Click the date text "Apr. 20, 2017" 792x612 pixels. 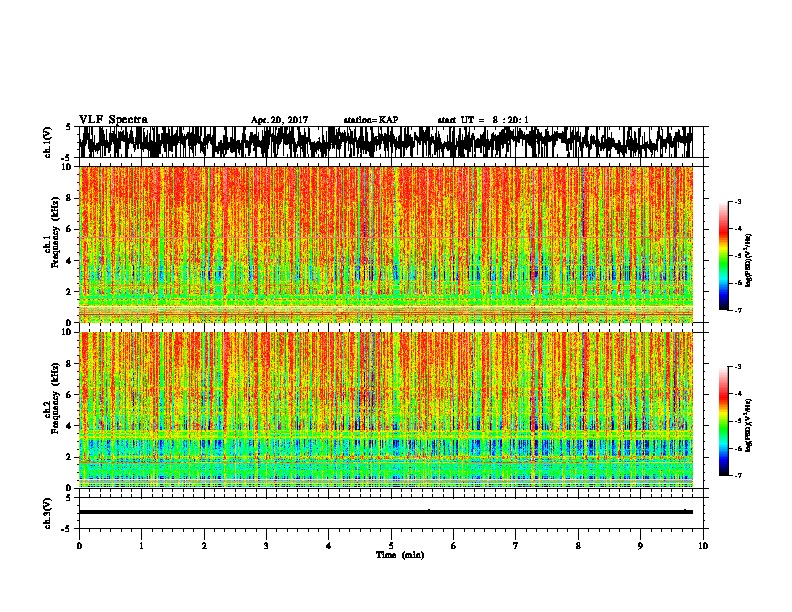pos(279,120)
